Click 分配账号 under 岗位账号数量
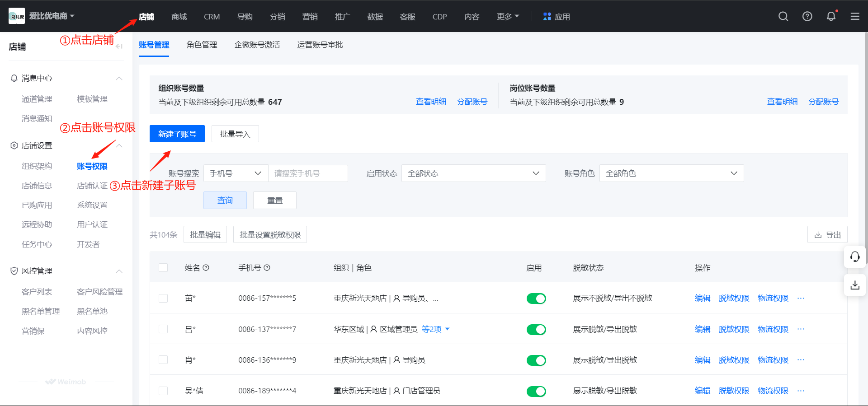This screenshot has height=406, width=868. (823, 102)
